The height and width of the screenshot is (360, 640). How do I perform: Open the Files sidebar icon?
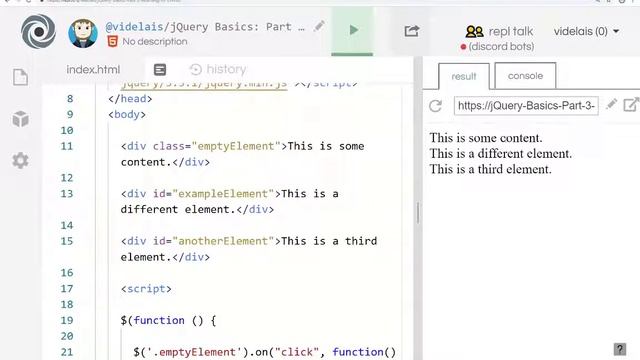coord(20,77)
